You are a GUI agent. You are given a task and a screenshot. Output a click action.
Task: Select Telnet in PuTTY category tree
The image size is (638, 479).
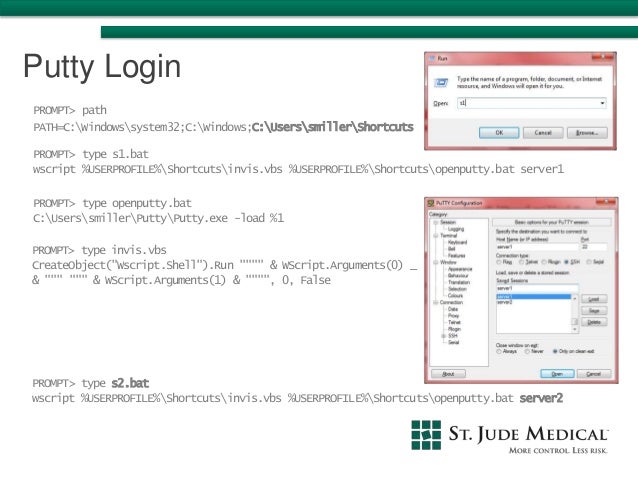point(454,322)
